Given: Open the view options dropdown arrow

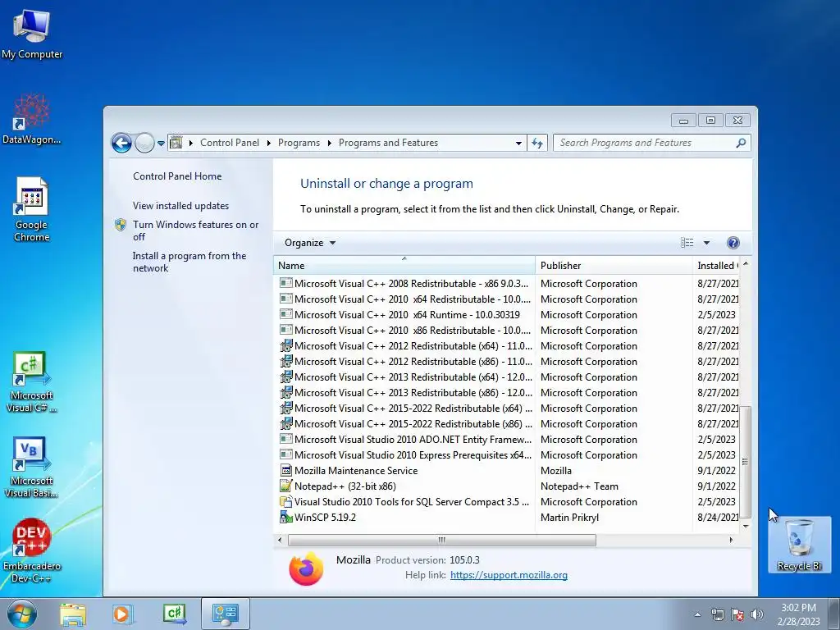Looking at the screenshot, I should tap(706, 243).
